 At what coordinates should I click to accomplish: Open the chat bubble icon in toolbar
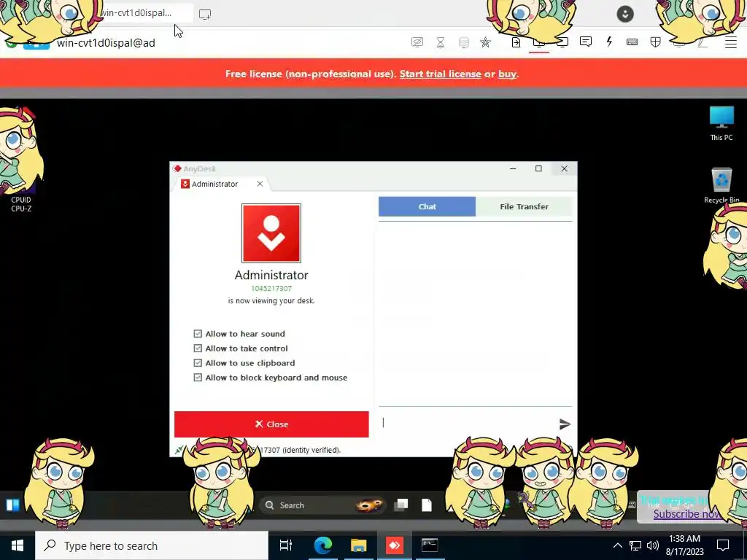586,42
